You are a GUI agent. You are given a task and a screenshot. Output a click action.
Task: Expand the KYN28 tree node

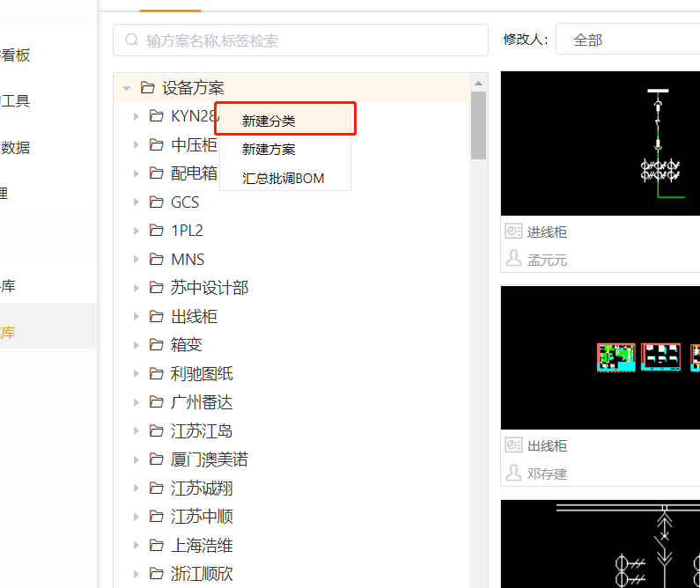(x=136, y=116)
